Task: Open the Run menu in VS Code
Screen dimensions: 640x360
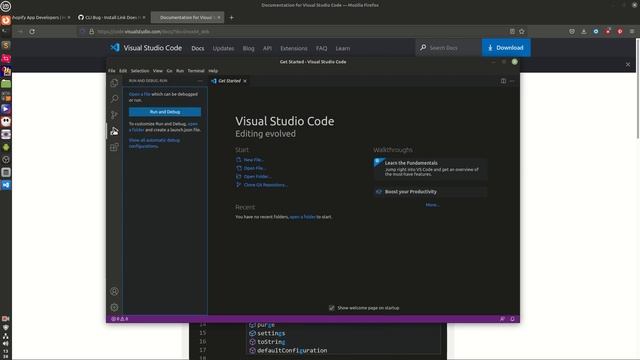Action: (180, 71)
